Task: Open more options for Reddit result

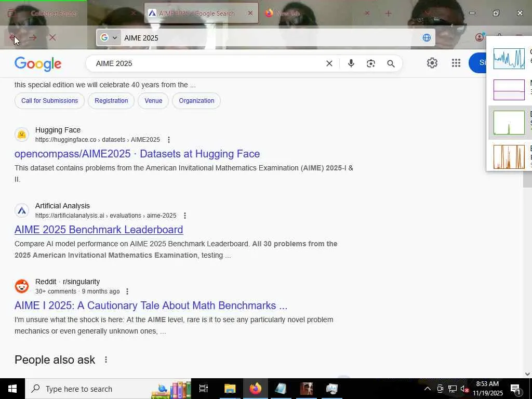Action: [x=127, y=291]
